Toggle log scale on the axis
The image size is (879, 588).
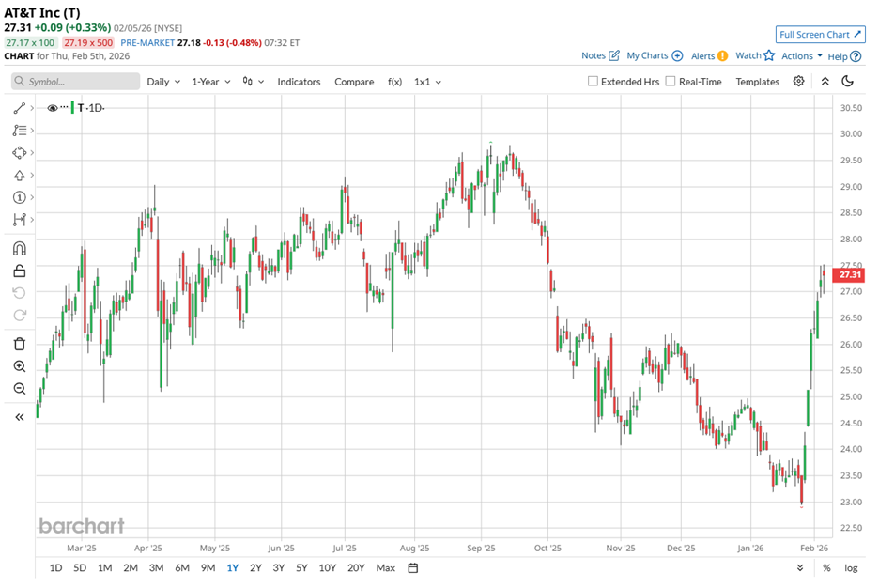[x=851, y=568]
